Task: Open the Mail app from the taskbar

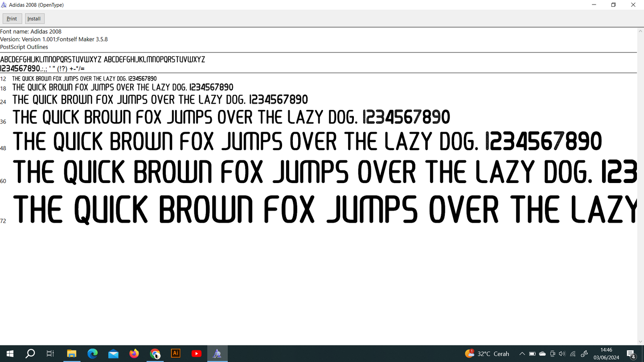Action: click(113, 353)
